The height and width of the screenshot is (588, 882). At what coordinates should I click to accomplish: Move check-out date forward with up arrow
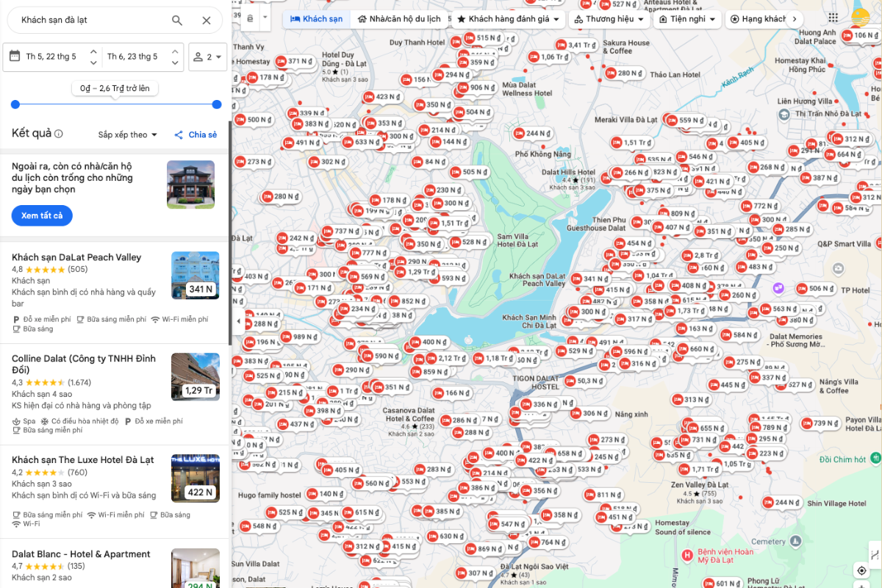pyautogui.click(x=174, y=51)
